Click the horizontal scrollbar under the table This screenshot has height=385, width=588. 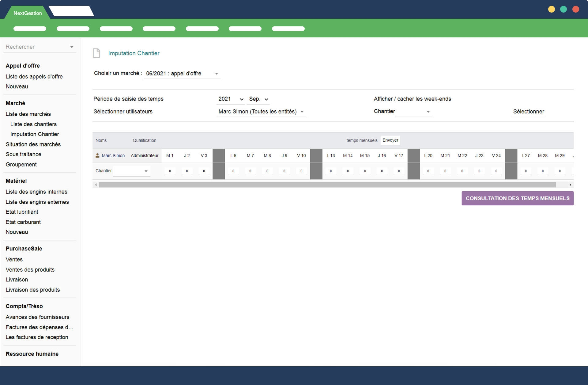coord(327,185)
